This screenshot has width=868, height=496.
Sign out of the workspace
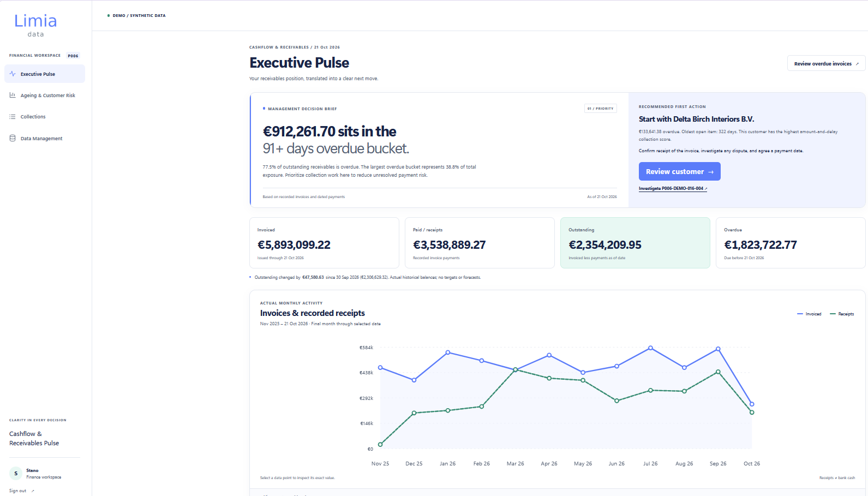(21, 491)
